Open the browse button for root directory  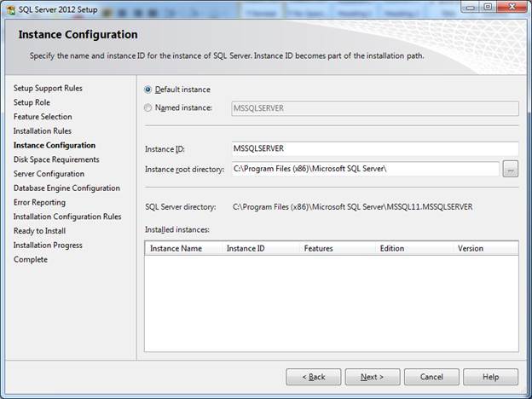click(511, 169)
